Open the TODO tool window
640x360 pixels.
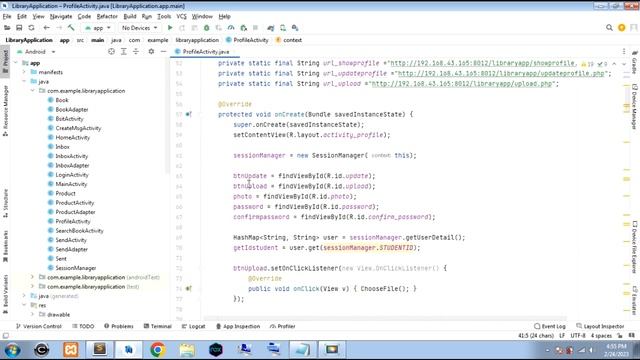[x=83, y=326]
